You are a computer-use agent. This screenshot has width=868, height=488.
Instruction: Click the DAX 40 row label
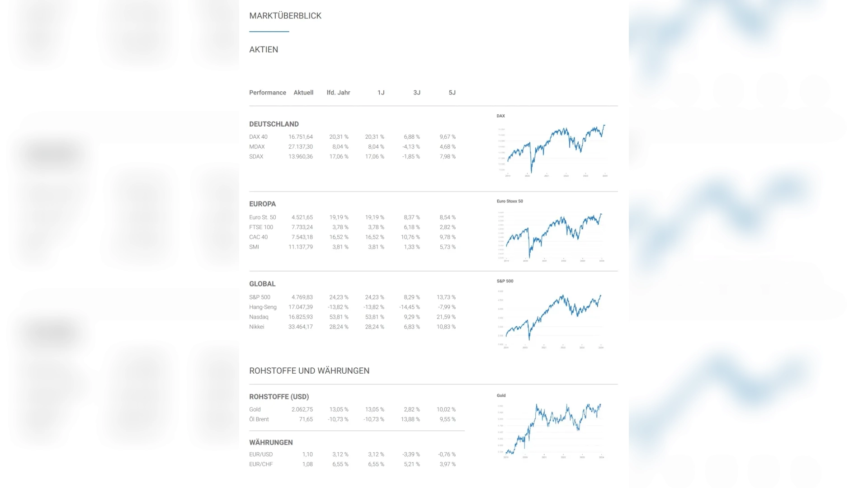pyautogui.click(x=258, y=137)
